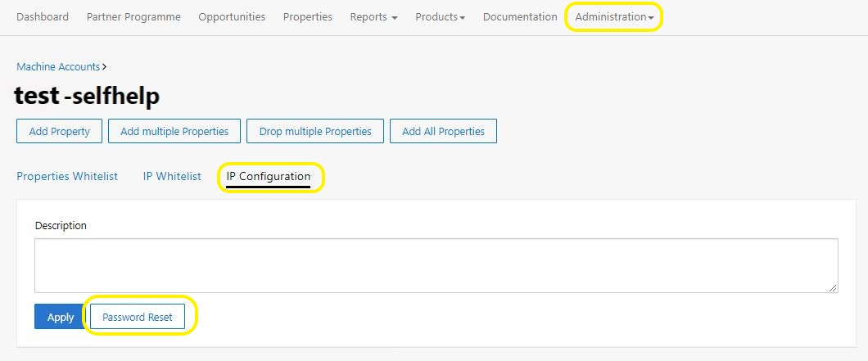868x361 pixels.
Task: Click Add multiple Properties button
Action: pos(174,131)
